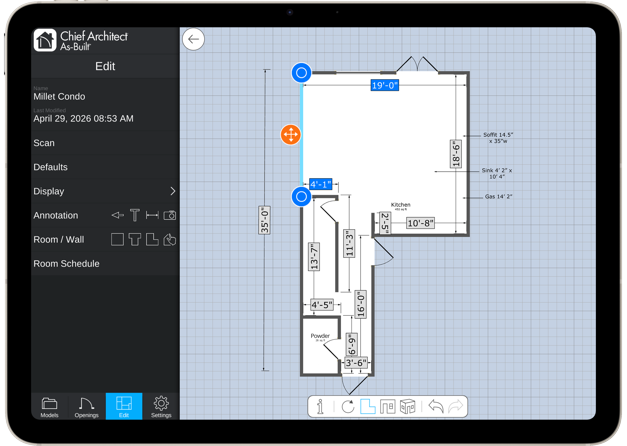
Task: Click the Chief Architect house logo
Action: [45, 40]
